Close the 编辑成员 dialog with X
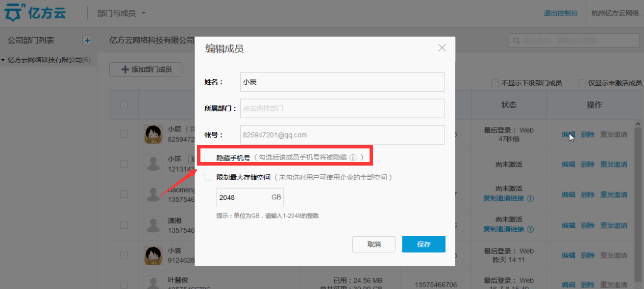This screenshot has width=644, height=289. click(442, 48)
